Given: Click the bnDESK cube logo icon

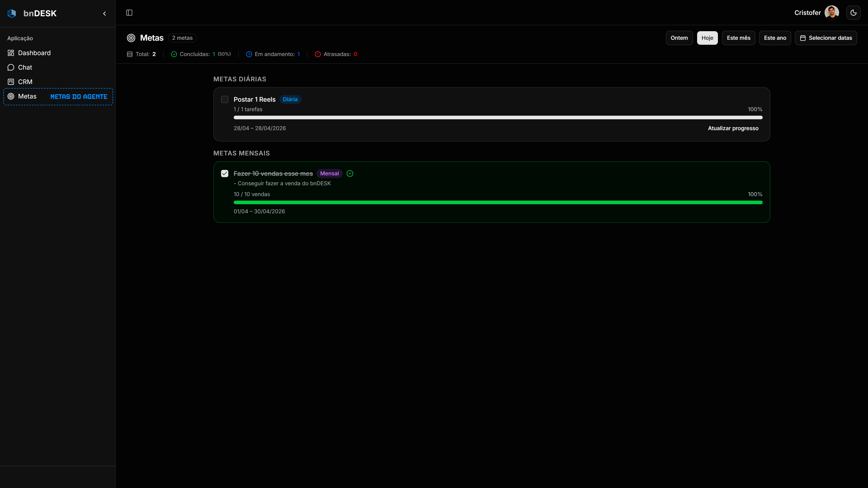Looking at the screenshot, I should [12, 14].
